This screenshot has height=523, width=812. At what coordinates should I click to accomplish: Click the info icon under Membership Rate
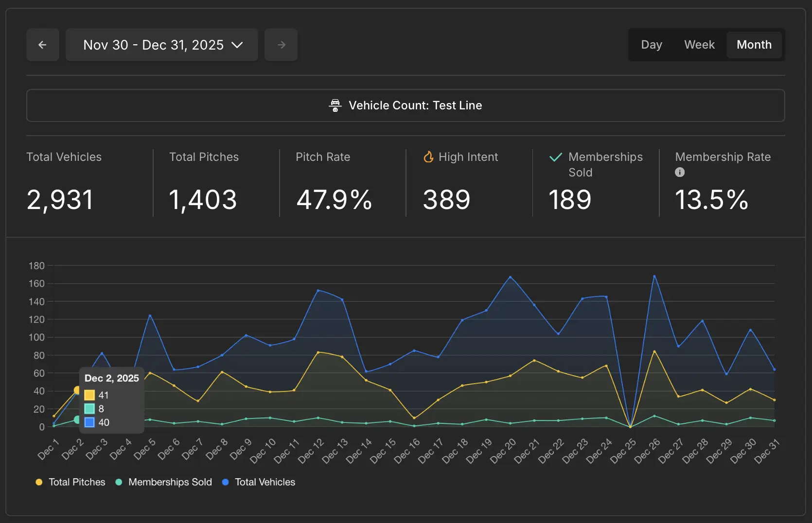click(x=679, y=172)
